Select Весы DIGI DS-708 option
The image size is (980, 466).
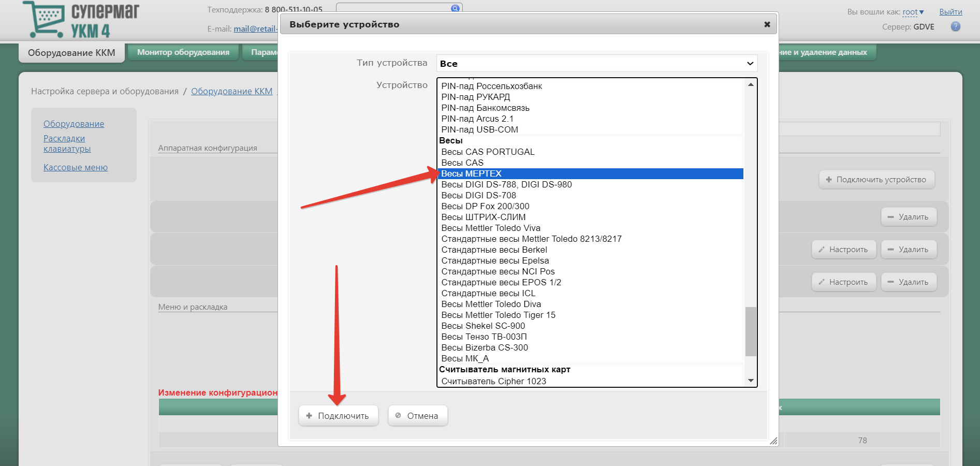[590, 195]
